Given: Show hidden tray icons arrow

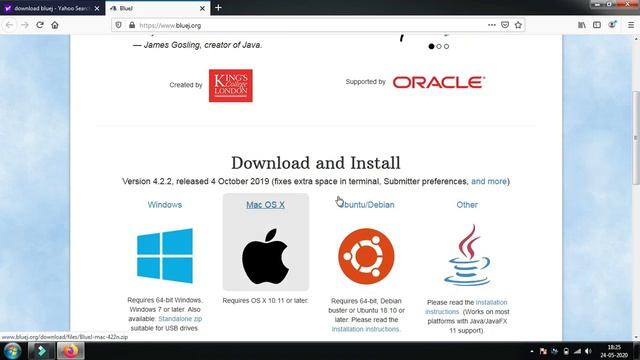Looking at the screenshot, I should tap(531, 351).
